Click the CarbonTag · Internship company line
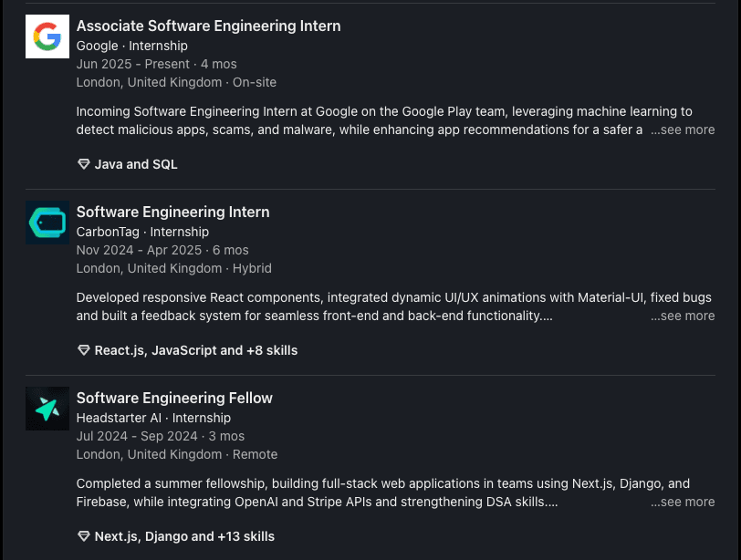741x560 pixels. 142,232
